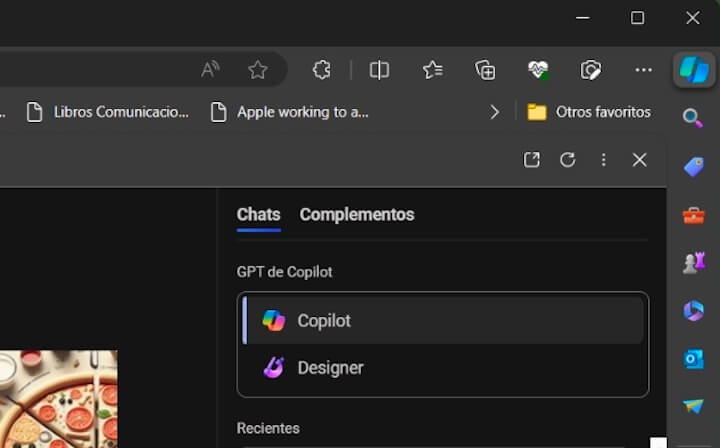The image size is (720, 448).
Task: Open the Otros favoritos folder
Action: click(589, 112)
